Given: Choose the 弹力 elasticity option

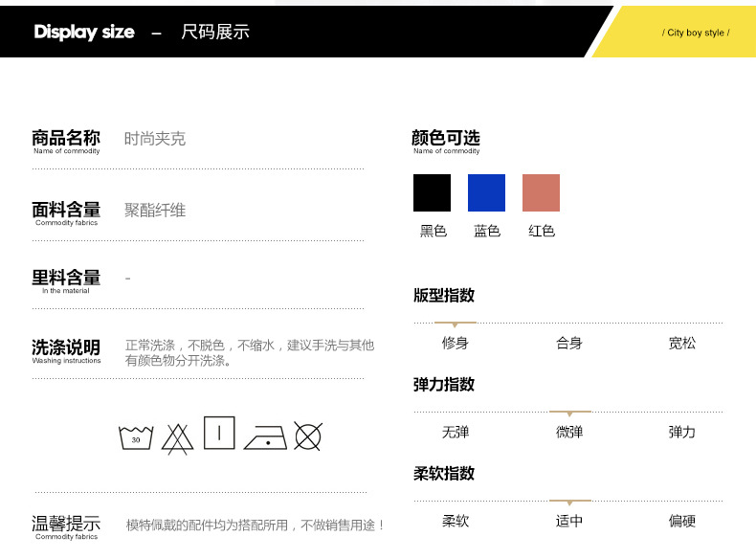Looking at the screenshot, I should 682,432.
